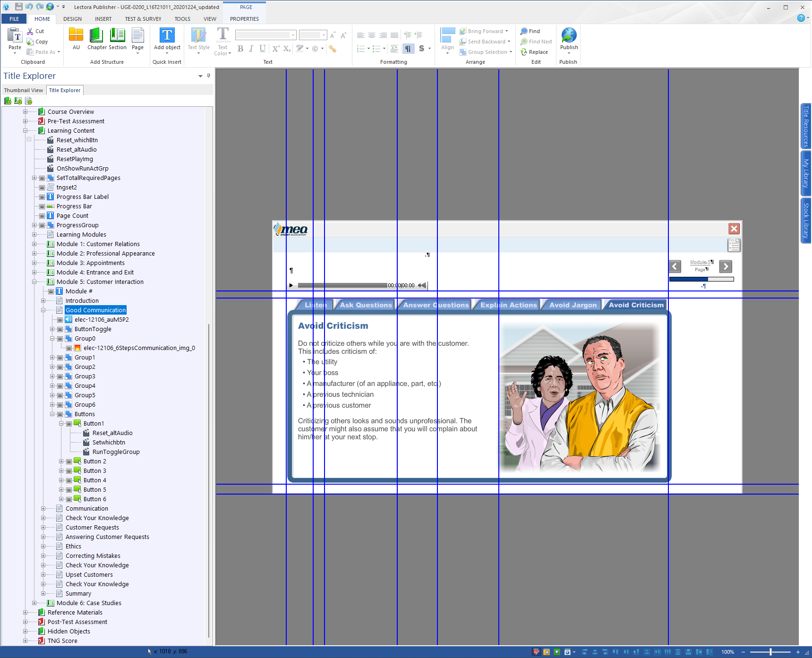Toggle show paragraph marks in Formatting
The height and width of the screenshot is (658, 812).
click(408, 49)
